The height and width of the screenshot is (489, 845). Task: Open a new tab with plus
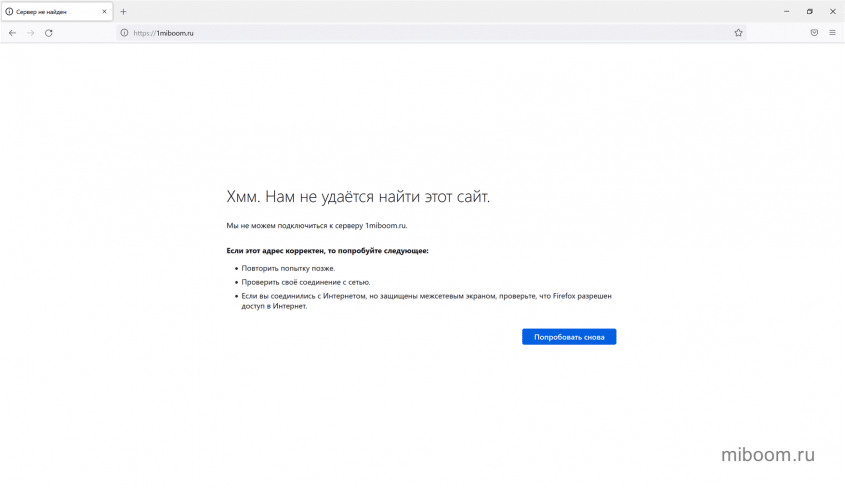[123, 11]
